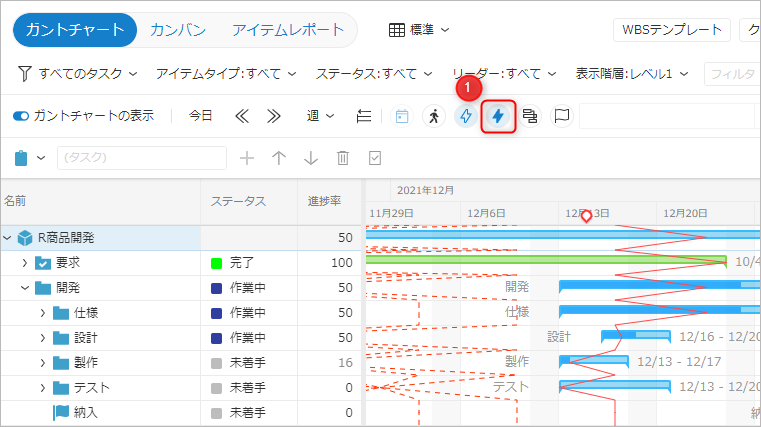The height and width of the screenshot is (427, 761).
Task: Click the checkbox icon beside the trash
Action: tap(375, 158)
